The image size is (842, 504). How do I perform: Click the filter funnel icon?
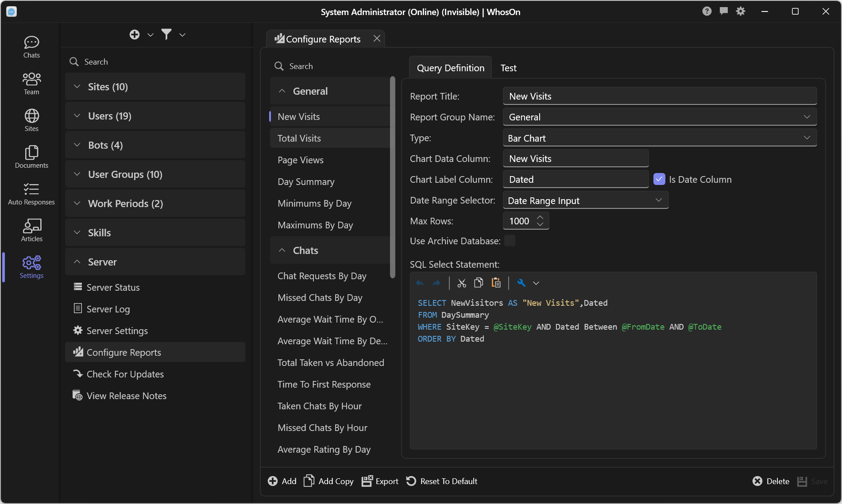tap(166, 35)
